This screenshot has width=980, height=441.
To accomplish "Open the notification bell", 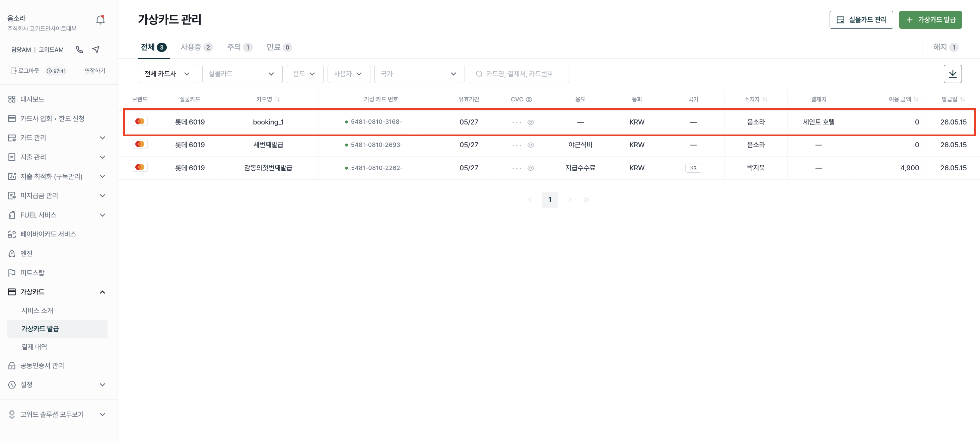I will 100,20.
